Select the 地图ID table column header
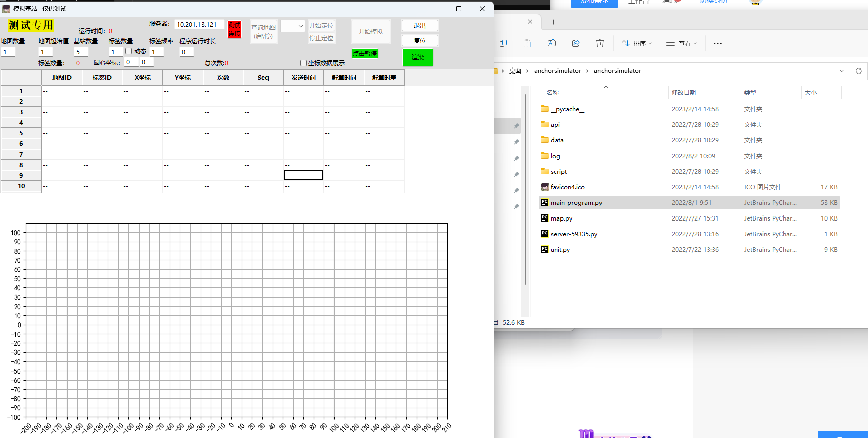 tap(61, 78)
